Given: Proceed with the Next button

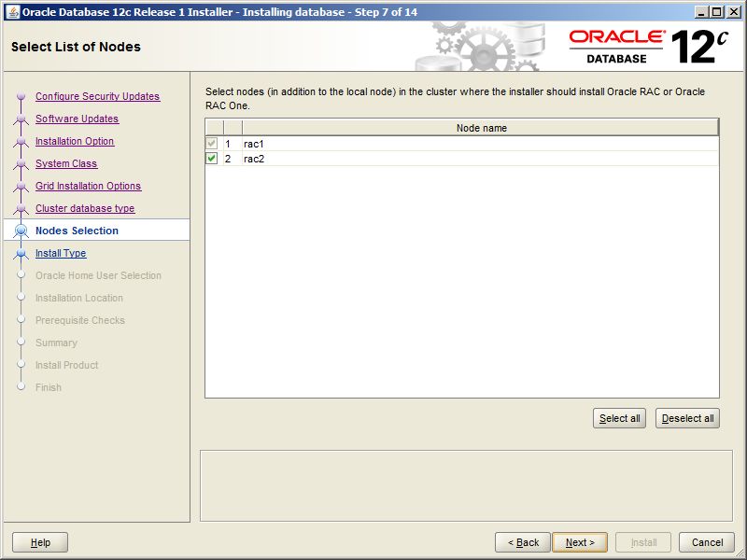Looking at the screenshot, I should (580, 542).
